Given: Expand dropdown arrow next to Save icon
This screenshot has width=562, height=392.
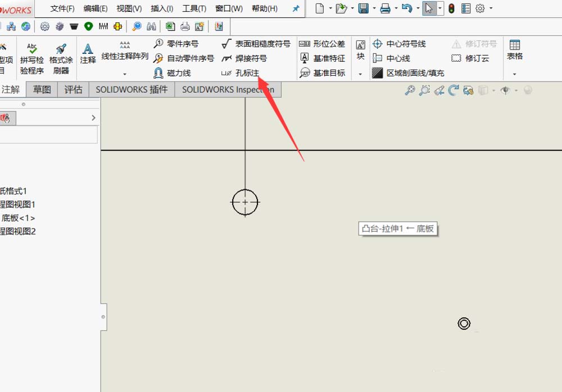Looking at the screenshot, I should [374, 8].
